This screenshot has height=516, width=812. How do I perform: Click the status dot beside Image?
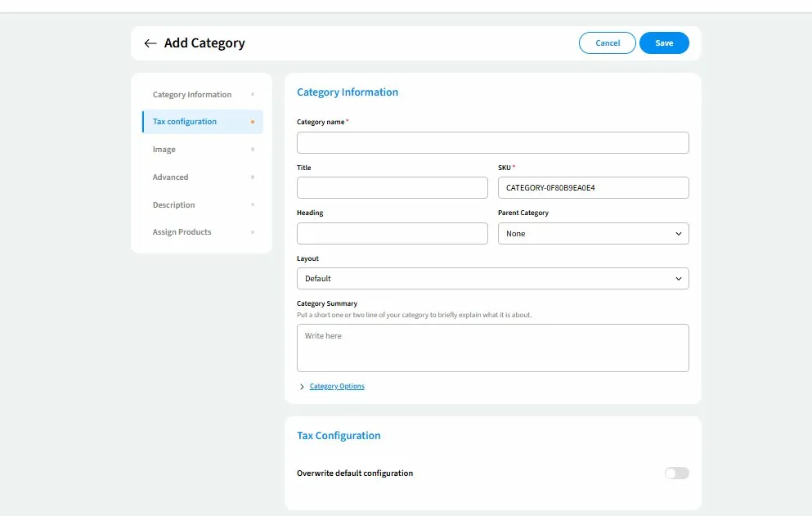pos(252,150)
